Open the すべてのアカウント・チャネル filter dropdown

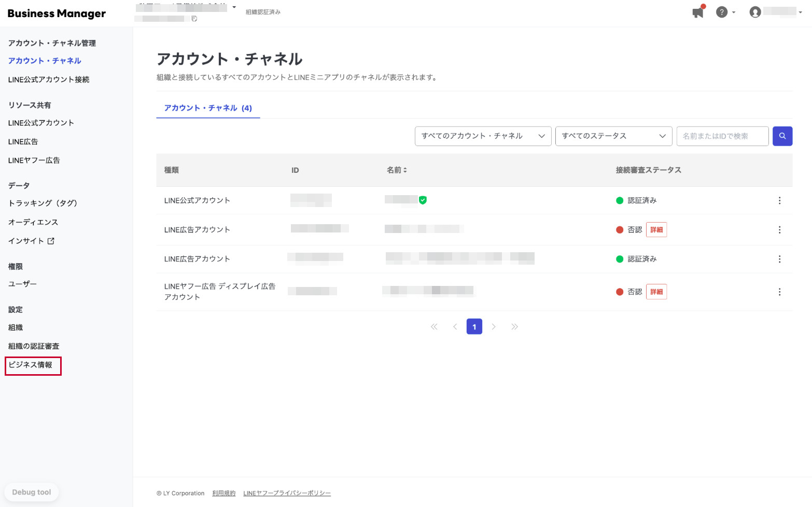point(483,136)
